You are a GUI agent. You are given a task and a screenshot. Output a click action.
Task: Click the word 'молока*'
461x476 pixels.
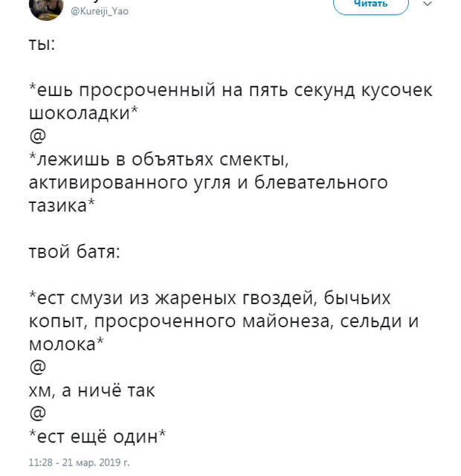(66, 344)
